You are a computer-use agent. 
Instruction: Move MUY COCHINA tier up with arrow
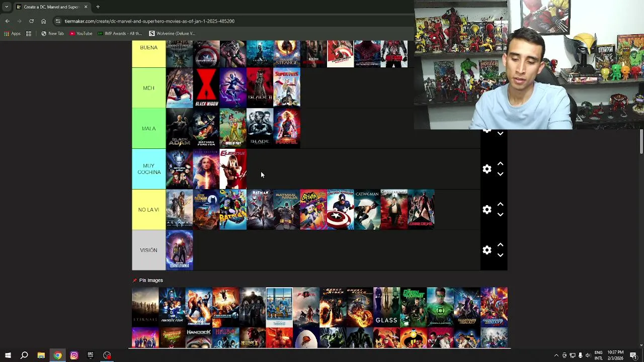point(500,164)
